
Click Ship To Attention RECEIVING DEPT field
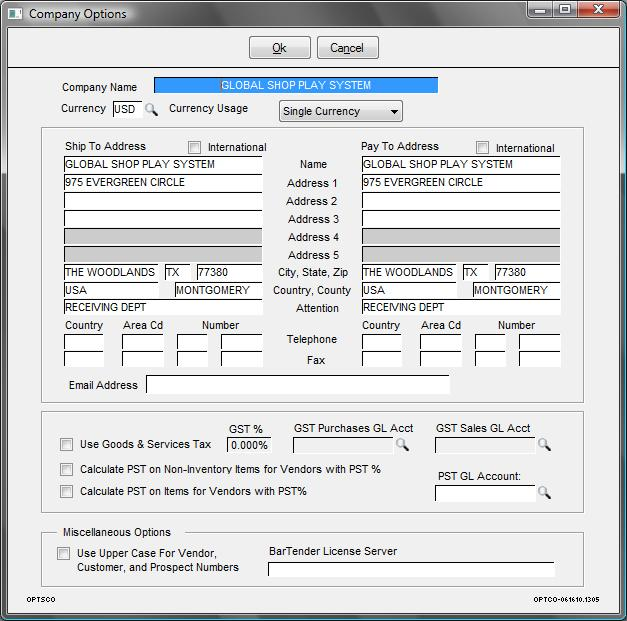pyautogui.click(x=163, y=307)
